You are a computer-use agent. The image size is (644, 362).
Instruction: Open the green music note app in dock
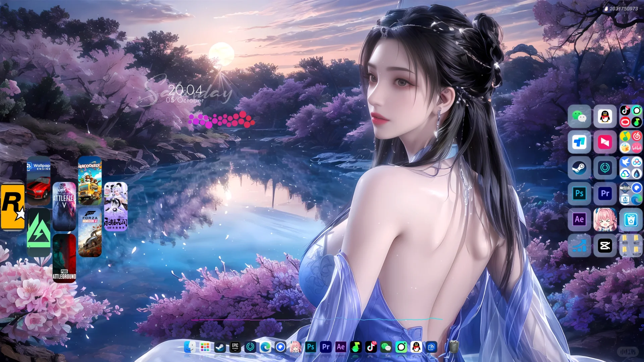(356, 347)
